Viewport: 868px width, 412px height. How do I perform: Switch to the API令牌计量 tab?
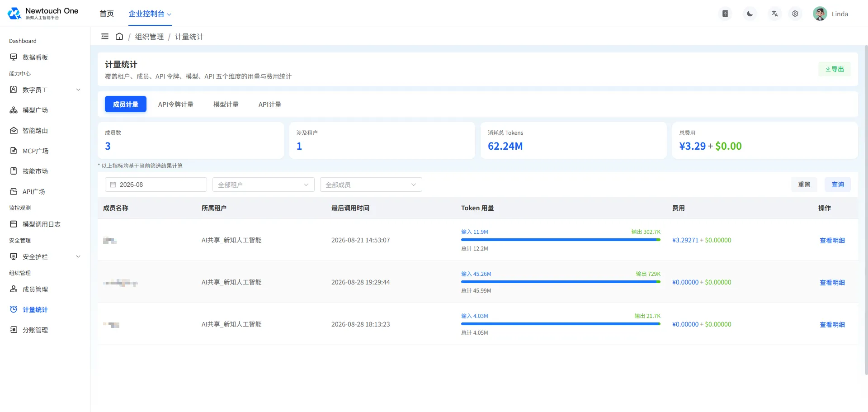point(176,104)
